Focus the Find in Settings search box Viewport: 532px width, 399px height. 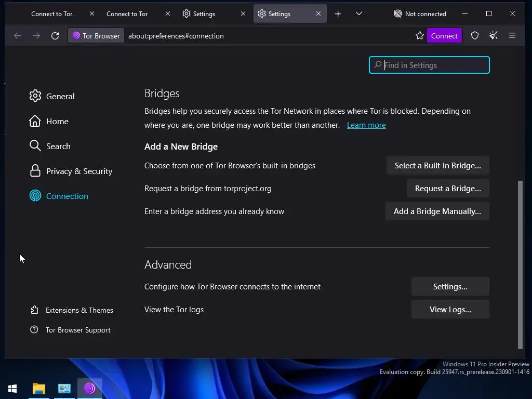[429, 65]
